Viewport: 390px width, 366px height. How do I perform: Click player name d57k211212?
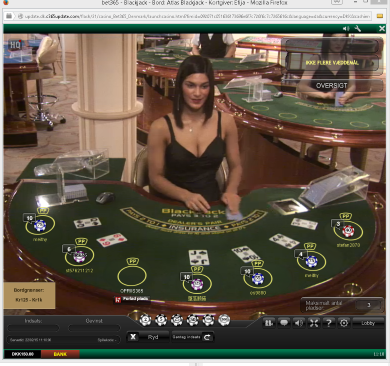[80, 271]
